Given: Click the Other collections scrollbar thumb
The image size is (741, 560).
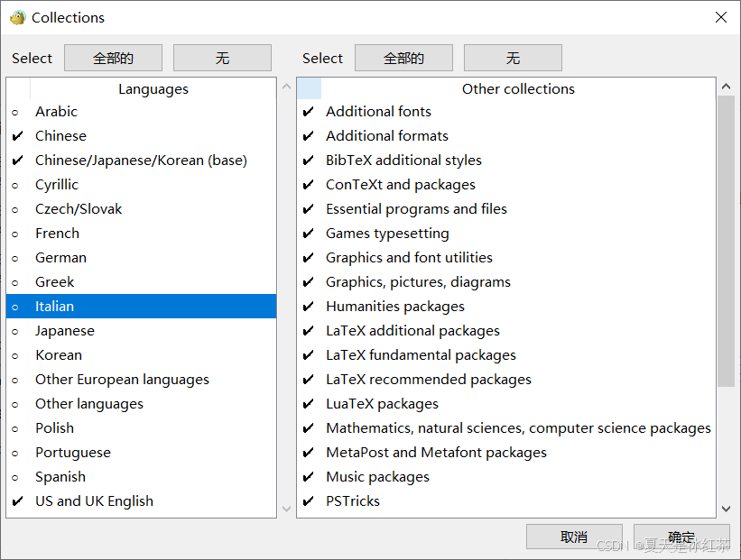Looking at the screenshot, I should pyautogui.click(x=727, y=242).
